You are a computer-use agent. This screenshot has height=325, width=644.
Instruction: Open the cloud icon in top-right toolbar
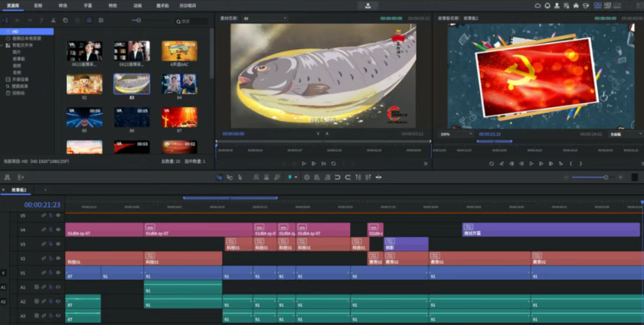(x=538, y=5)
